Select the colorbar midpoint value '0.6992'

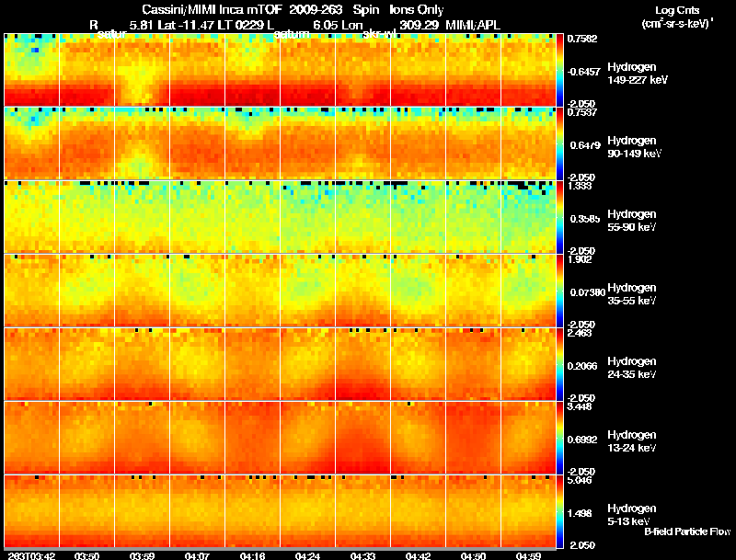tap(582, 440)
